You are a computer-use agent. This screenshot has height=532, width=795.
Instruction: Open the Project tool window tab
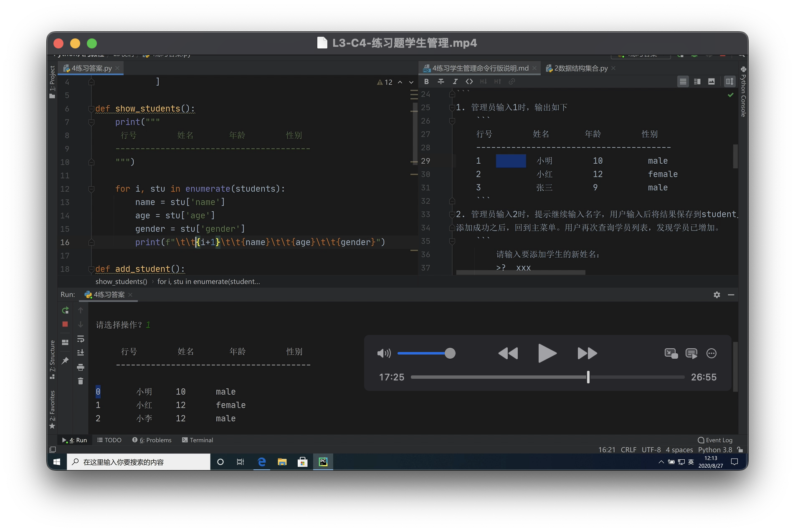pyautogui.click(x=52, y=81)
